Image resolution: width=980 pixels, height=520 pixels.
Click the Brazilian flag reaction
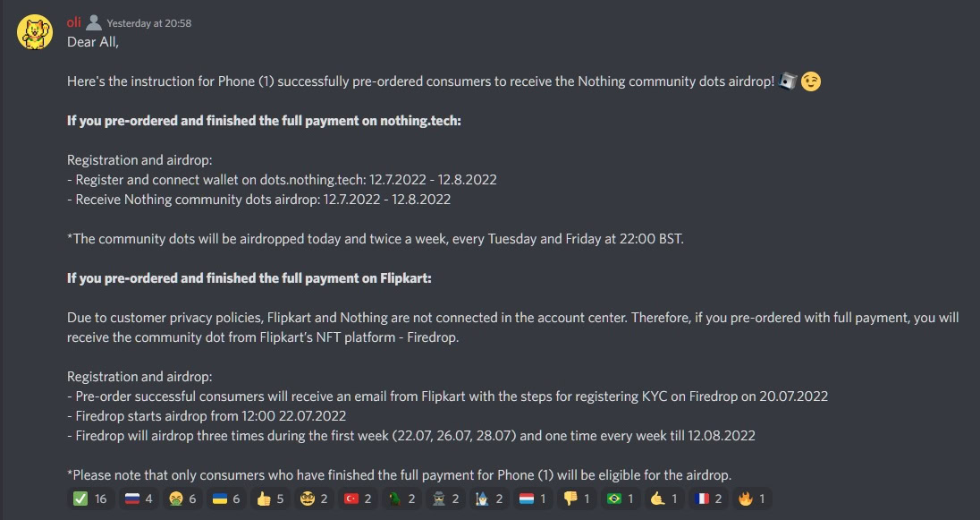point(619,499)
